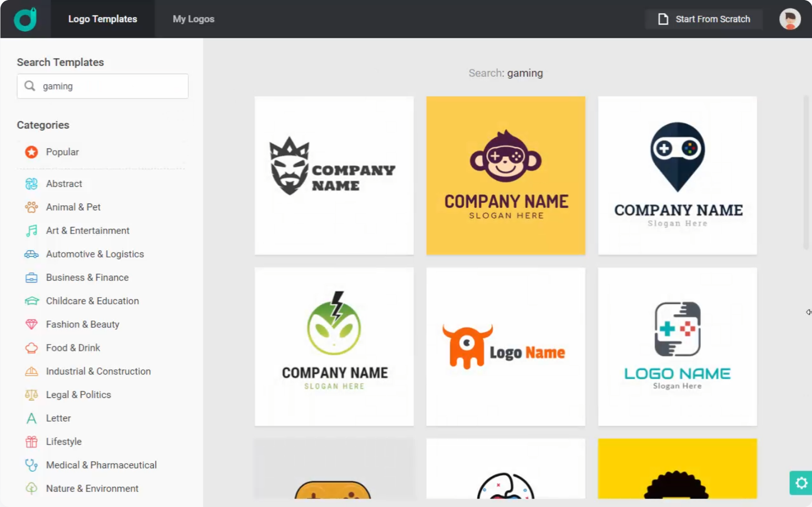Click the Start From Scratch button
The image size is (812, 507).
click(704, 19)
